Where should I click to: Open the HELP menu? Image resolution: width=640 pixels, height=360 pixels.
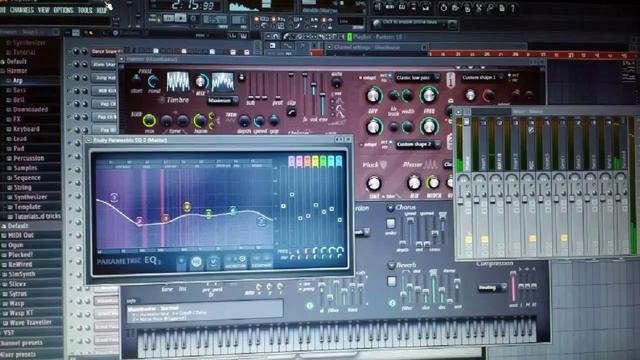[102, 10]
